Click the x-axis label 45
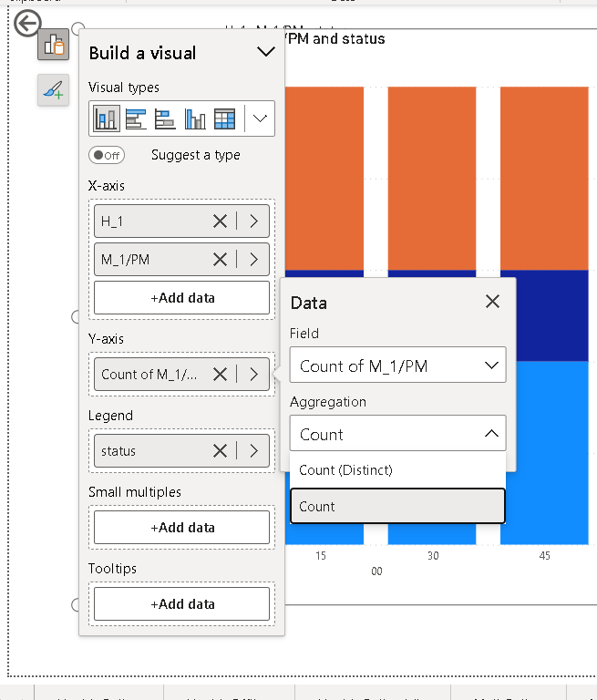Viewport: 597px width, 700px height. tap(544, 556)
